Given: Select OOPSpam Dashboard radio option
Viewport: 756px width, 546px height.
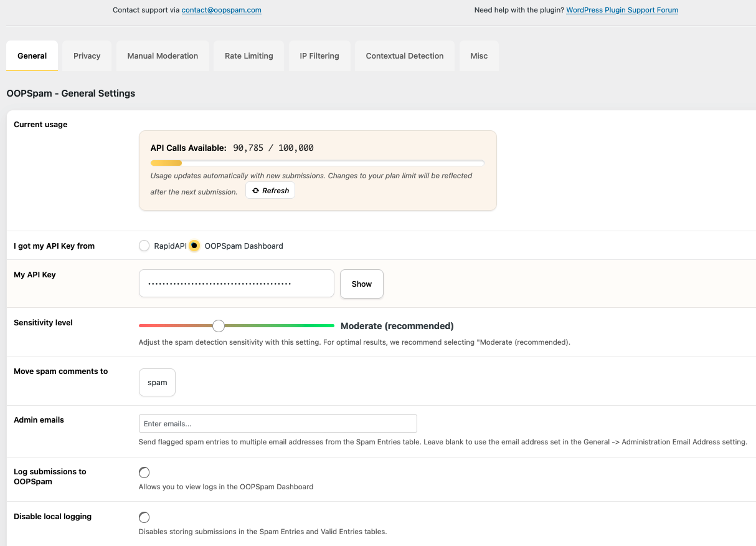Looking at the screenshot, I should pos(195,246).
